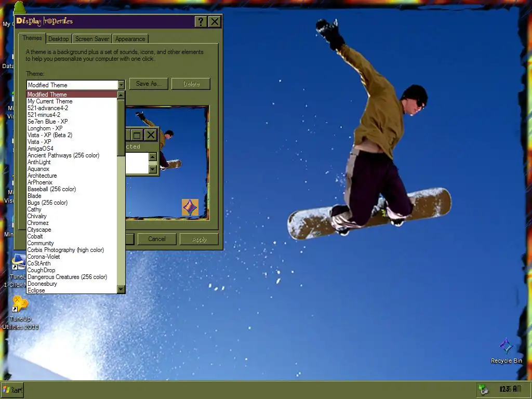
Task: Select the Cobalt theme
Action: click(72, 236)
